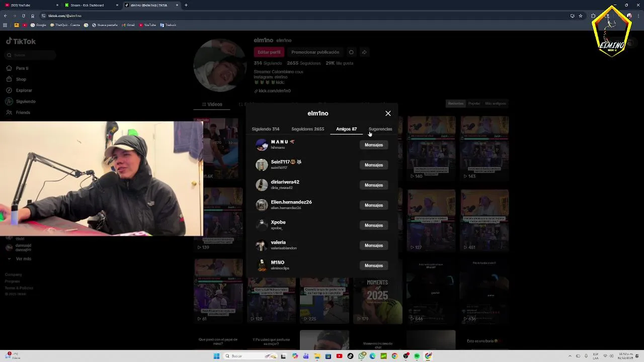Close the elm1no friends dialog
The image size is (644, 362).
pyautogui.click(x=388, y=114)
